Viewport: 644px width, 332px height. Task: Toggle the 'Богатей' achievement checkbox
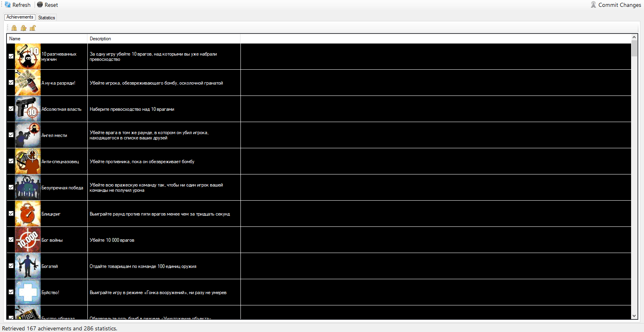click(11, 266)
